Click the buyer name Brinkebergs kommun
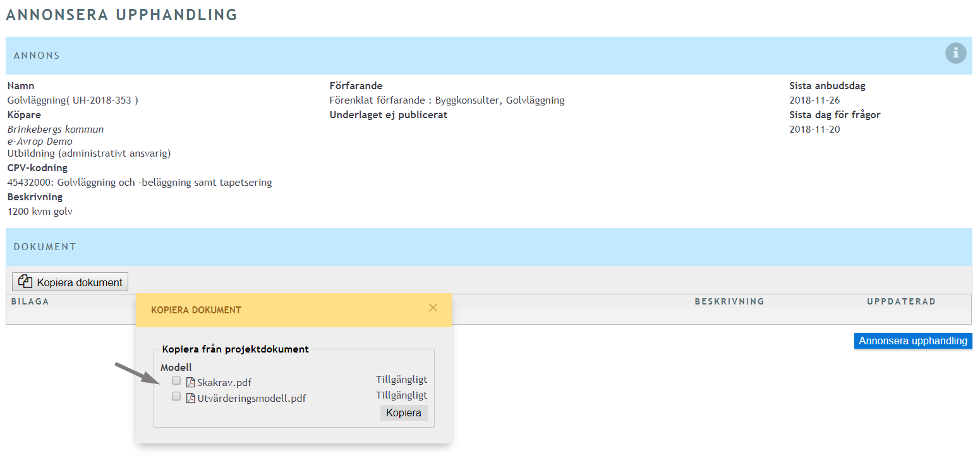The height and width of the screenshot is (458, 980). 56,129
